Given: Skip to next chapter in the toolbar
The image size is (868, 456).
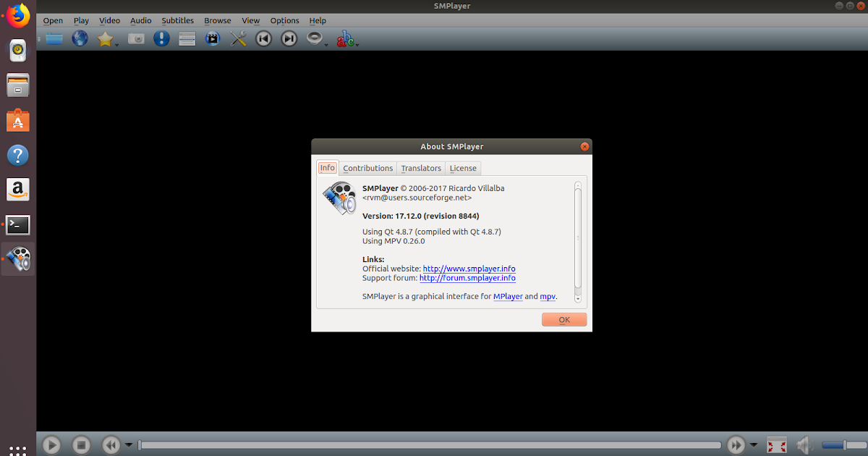Looking at the screenshot, I should coord(288,38).
